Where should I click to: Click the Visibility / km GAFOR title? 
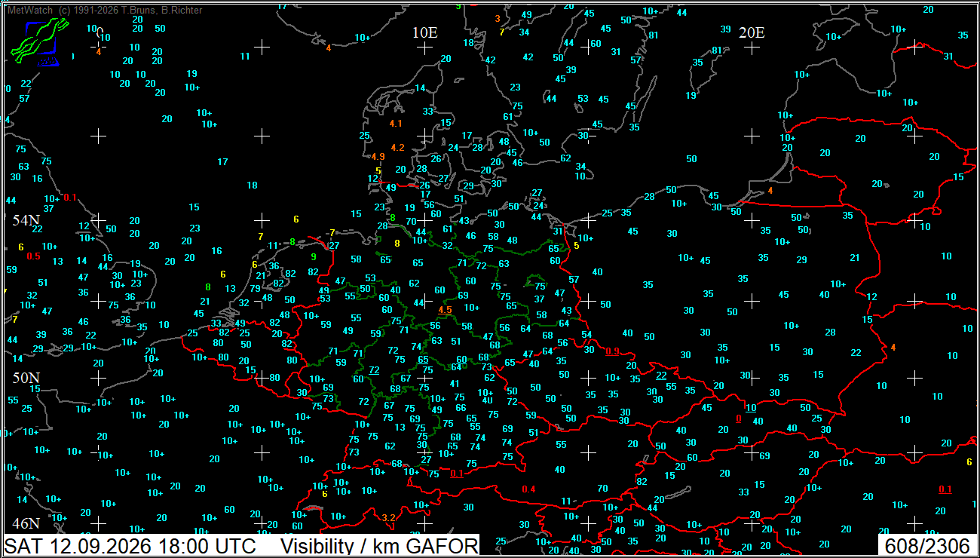point(379,546)
